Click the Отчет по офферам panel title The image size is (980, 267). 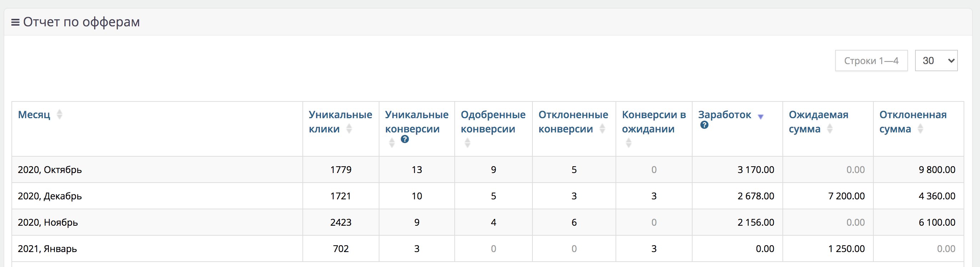[x=81, y=22]
